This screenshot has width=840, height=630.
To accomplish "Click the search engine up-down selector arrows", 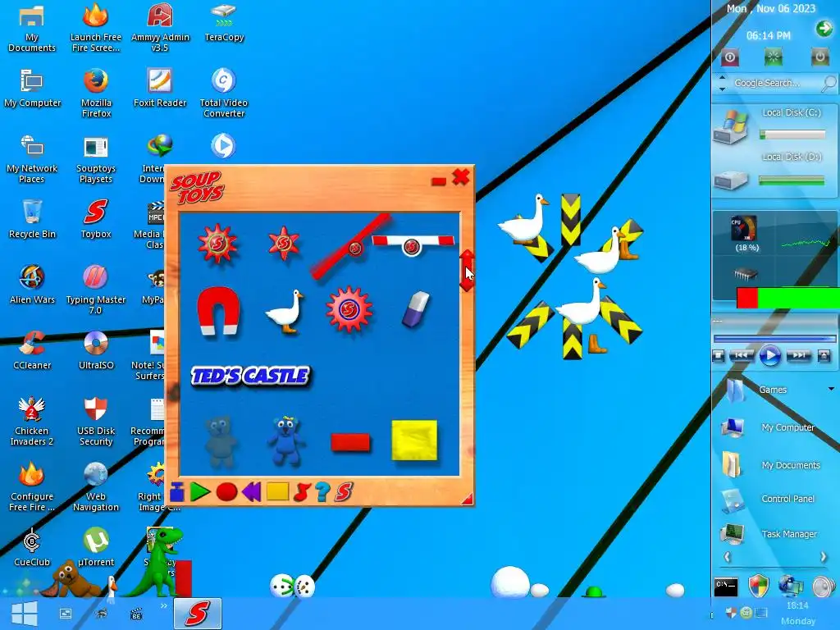I will 722,83.
